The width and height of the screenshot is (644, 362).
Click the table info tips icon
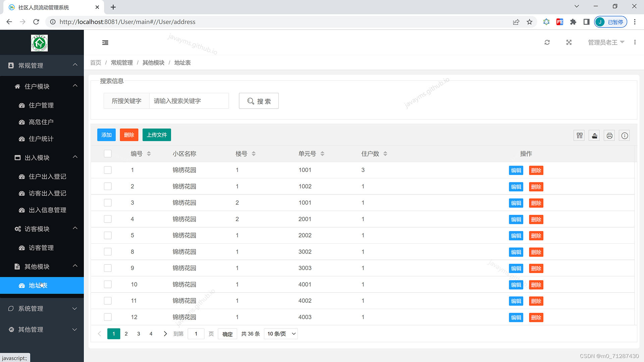point(624,136)
